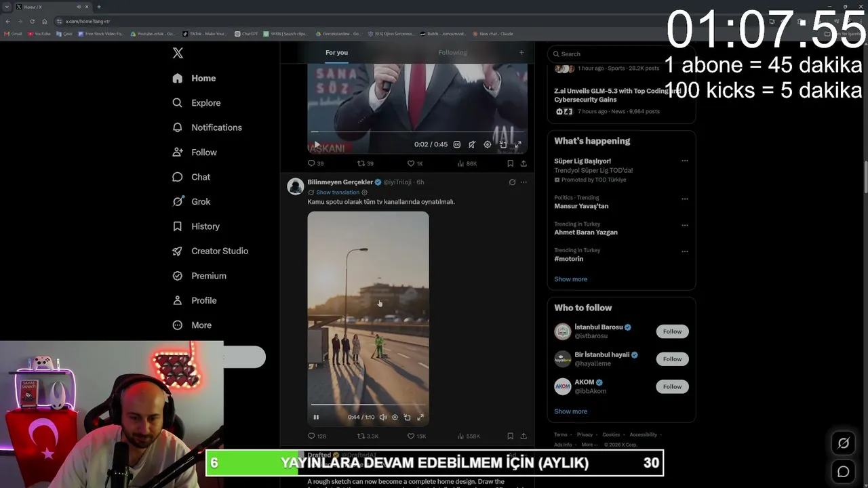Open more options for #motorin trend
The width and height of the screenshot is (868, 488).
(685, 251)
